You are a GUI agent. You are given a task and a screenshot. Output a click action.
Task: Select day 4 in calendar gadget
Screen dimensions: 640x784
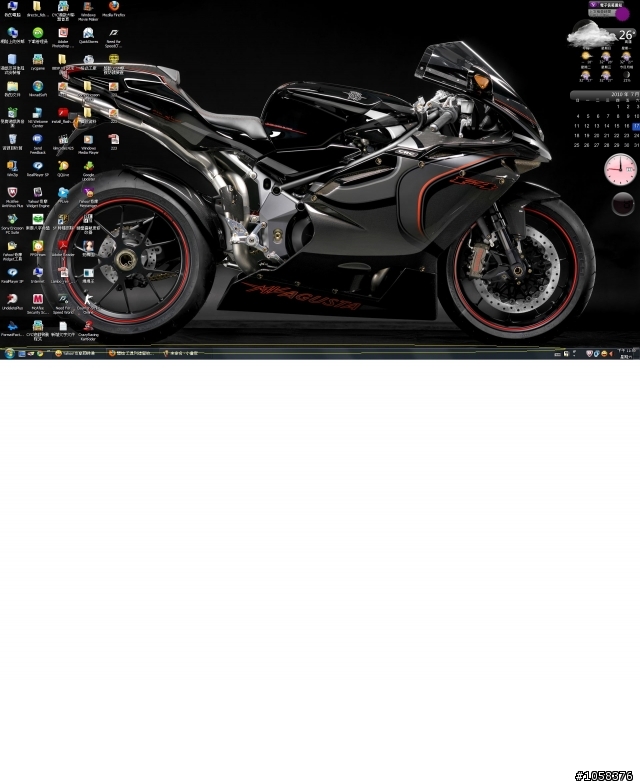(x=578, y=116)
